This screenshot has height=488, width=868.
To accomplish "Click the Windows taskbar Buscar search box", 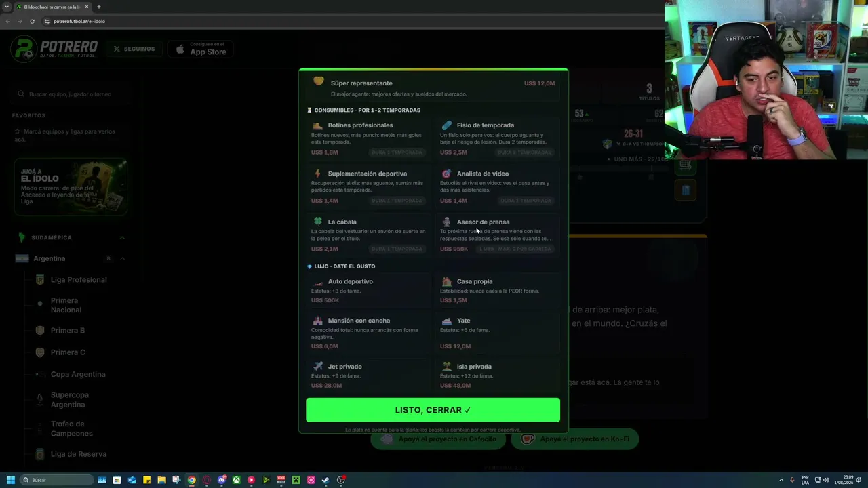I will click(x=56, y=480).
